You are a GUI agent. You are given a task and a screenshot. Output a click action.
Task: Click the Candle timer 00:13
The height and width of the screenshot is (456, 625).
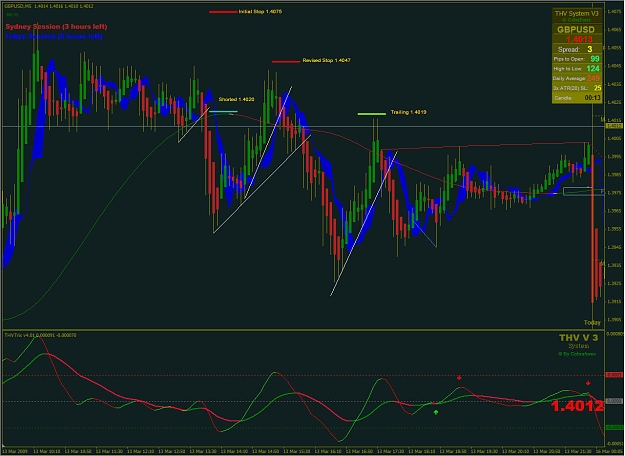592,98
